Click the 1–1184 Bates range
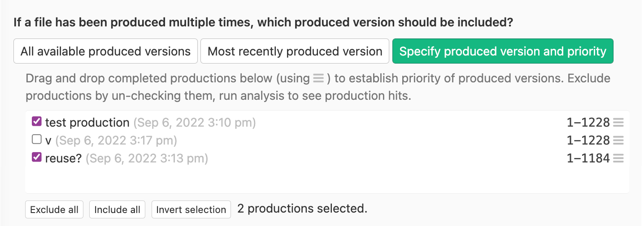Image resolution: width=644 pixels, height=226 pixels. pos(588,158)
